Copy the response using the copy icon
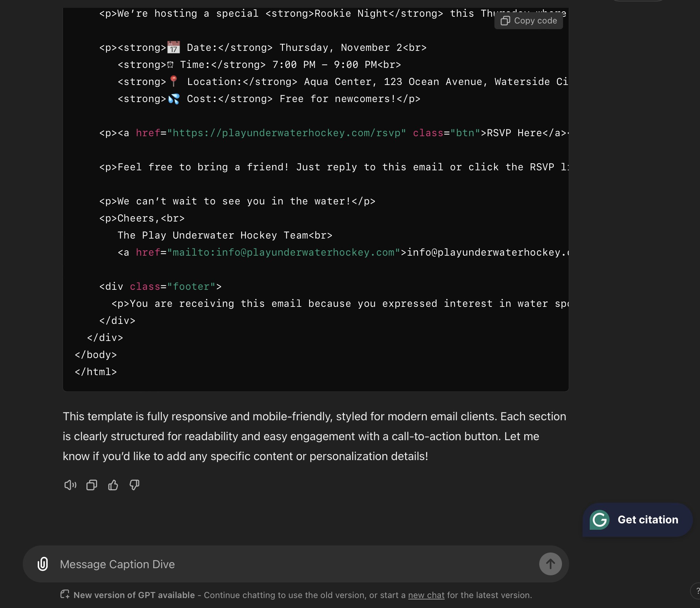Image resolution: width=700 pixels, height=608 pixels. tap(92, 485)
